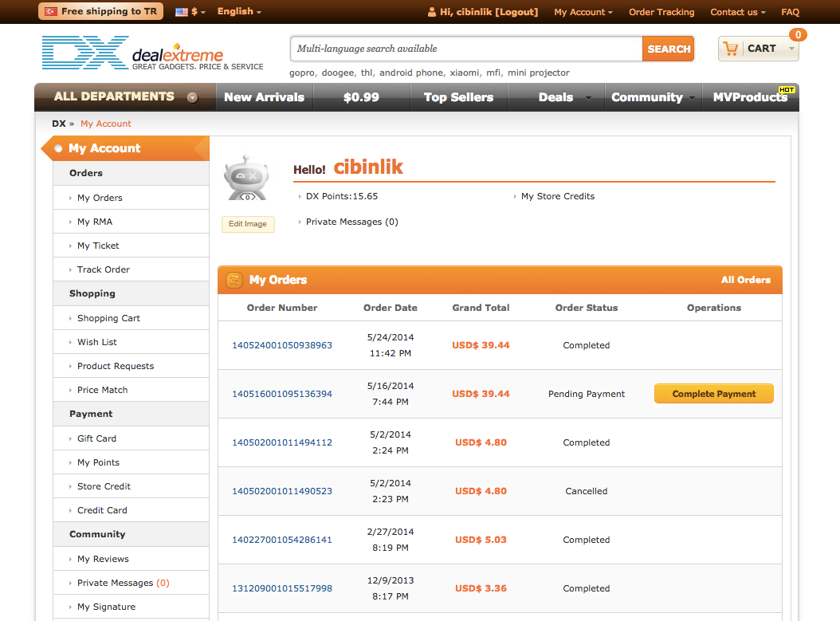This screenshot has width=840, height=621.
Task: Open Product Requests in the sidebar
Action: pyautogui.click(x=116, y=366)
